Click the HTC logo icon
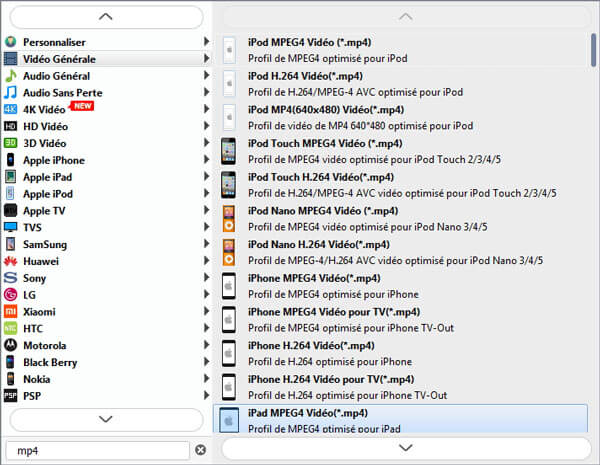This screenshot has width=600, height=465. tap(10, 328)
